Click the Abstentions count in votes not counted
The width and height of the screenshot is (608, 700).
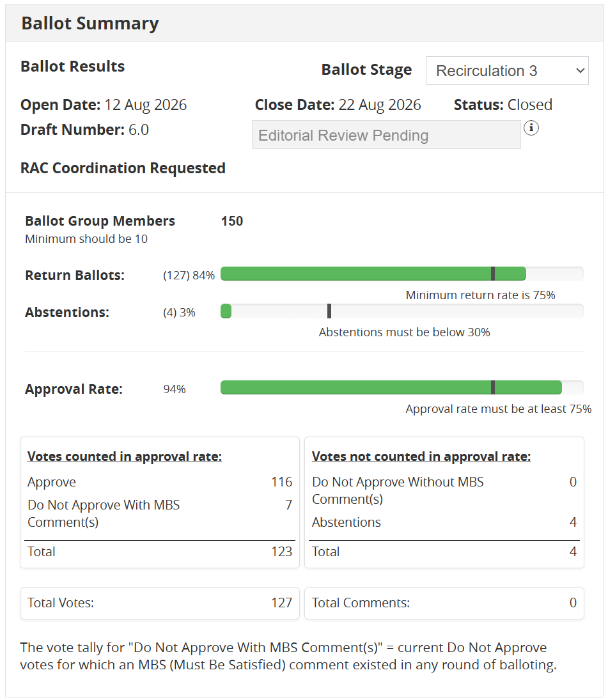click(573, 522)
